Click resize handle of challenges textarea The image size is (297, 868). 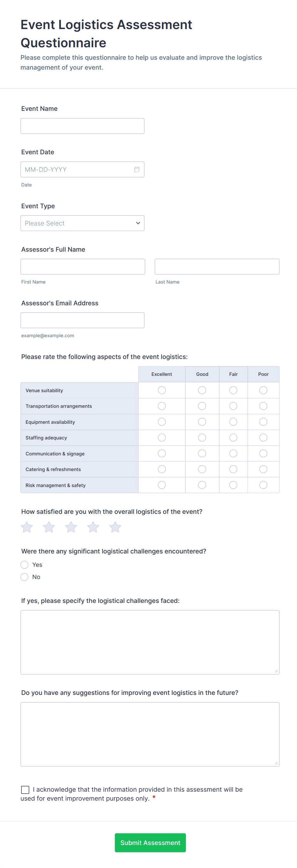click(x=276, y=671)
